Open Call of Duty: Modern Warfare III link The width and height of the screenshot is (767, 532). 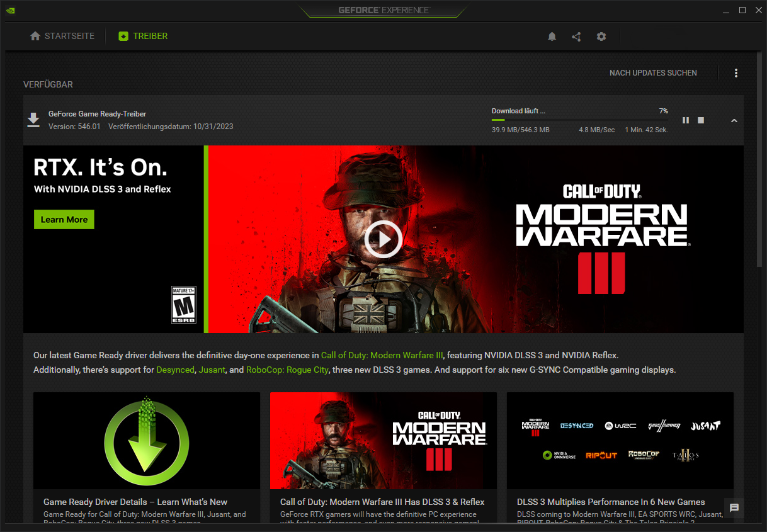(382, 355)
